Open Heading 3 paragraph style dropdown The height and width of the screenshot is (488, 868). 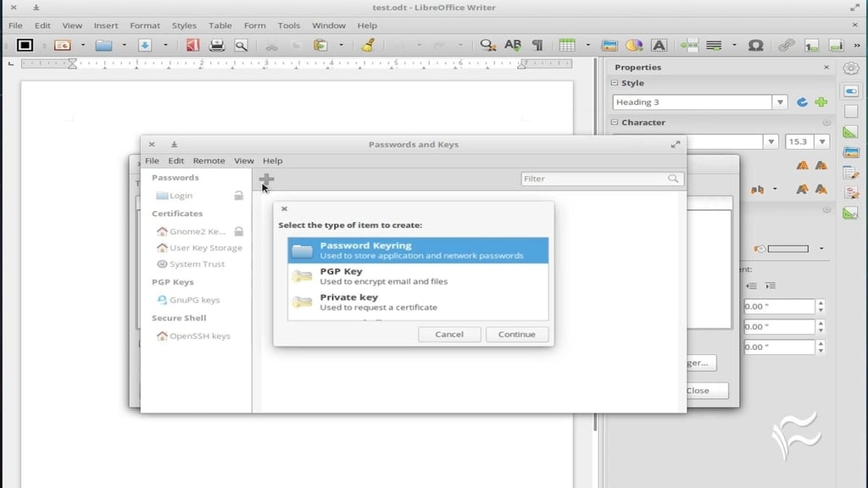tap(780, 103)
